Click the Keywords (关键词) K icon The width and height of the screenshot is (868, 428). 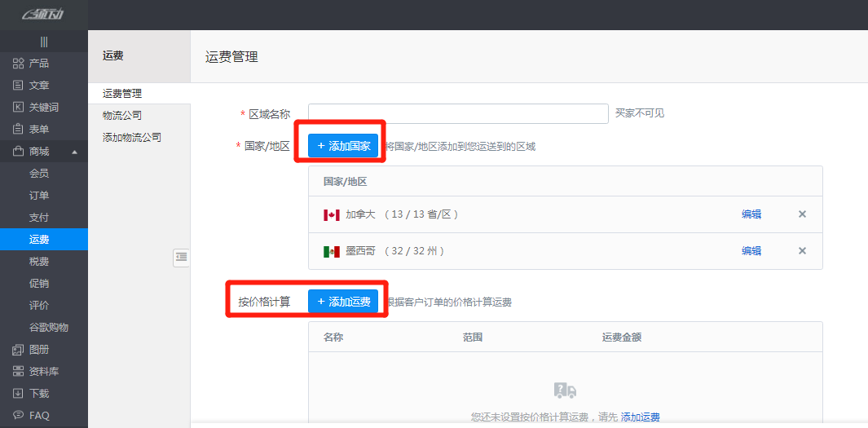coord(18,108)
